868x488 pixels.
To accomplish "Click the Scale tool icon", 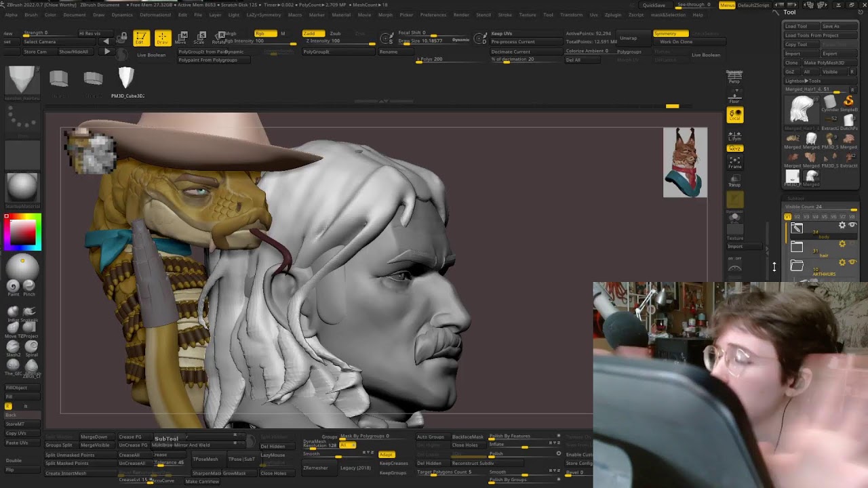I will point(201,39).
